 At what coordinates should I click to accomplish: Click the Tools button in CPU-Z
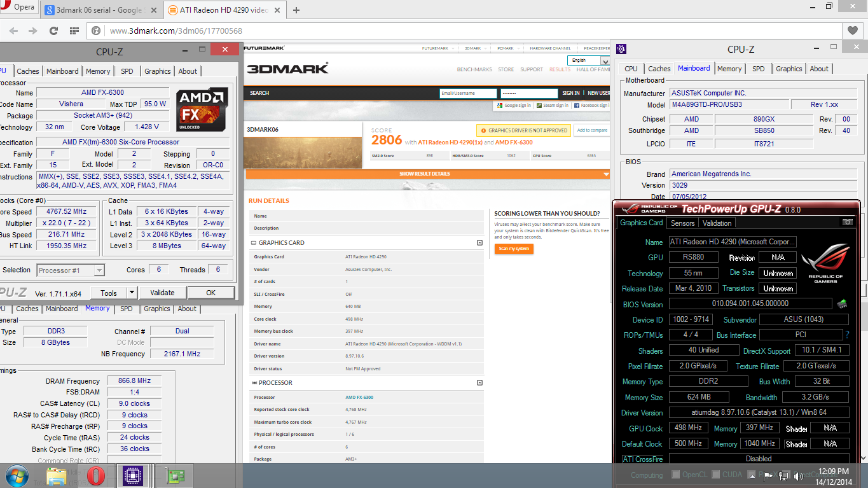(x=109, y=293)
